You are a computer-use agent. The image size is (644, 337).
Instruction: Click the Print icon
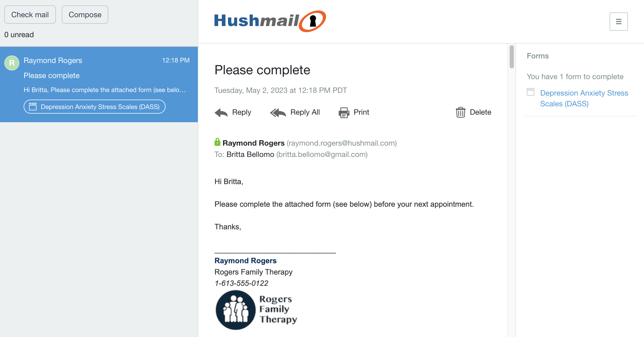click(x=344, y=112)
